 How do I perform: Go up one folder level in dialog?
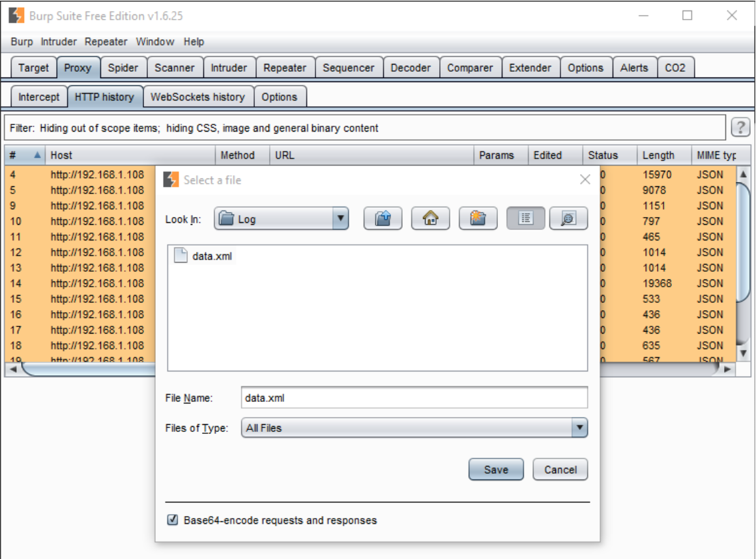383,219
